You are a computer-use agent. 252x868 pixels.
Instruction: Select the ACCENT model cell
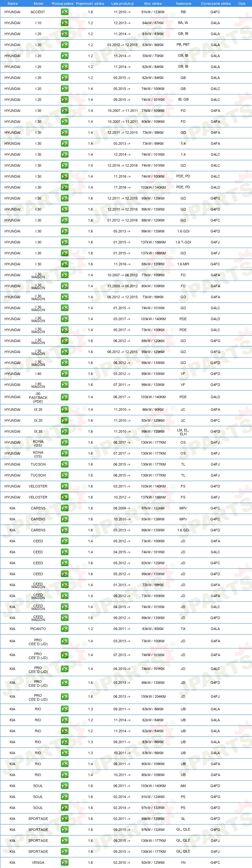(x=38, y=12)
